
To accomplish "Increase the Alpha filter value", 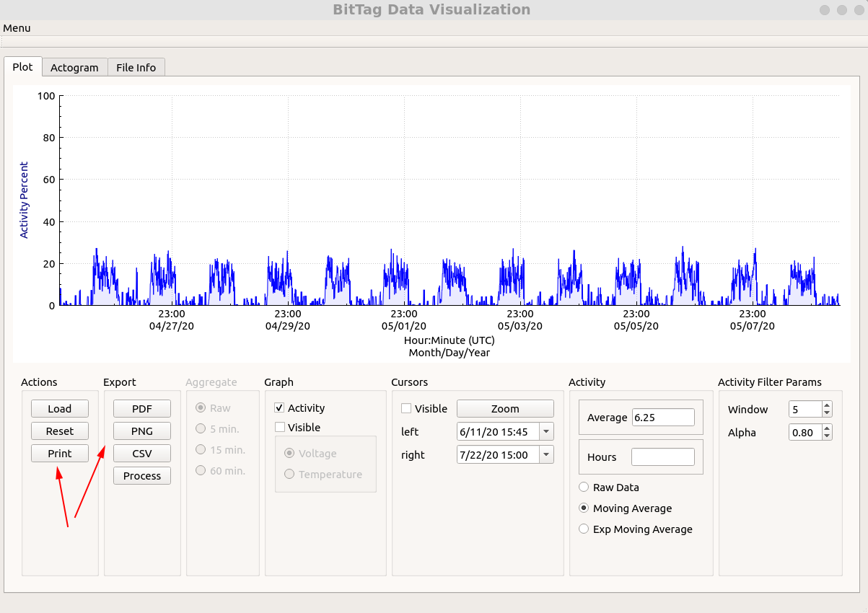I will (x=827, y=428).
